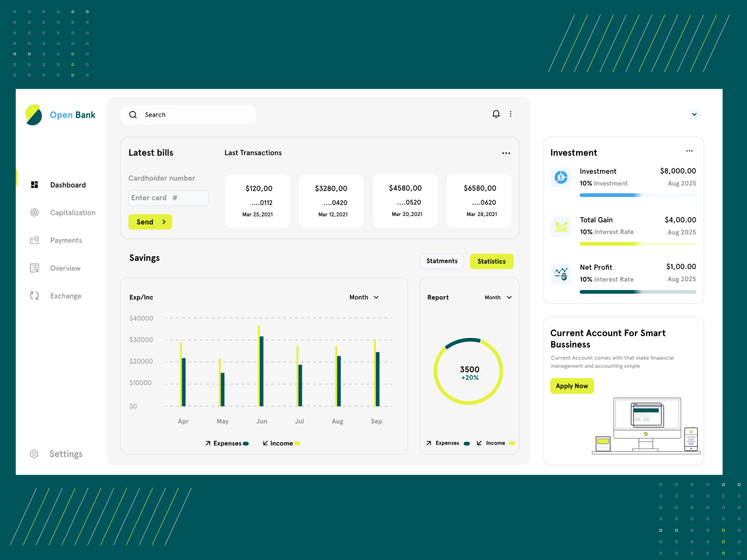747x560 pixels.
Task: Switch to the Statistics tab
Action: 492,261
